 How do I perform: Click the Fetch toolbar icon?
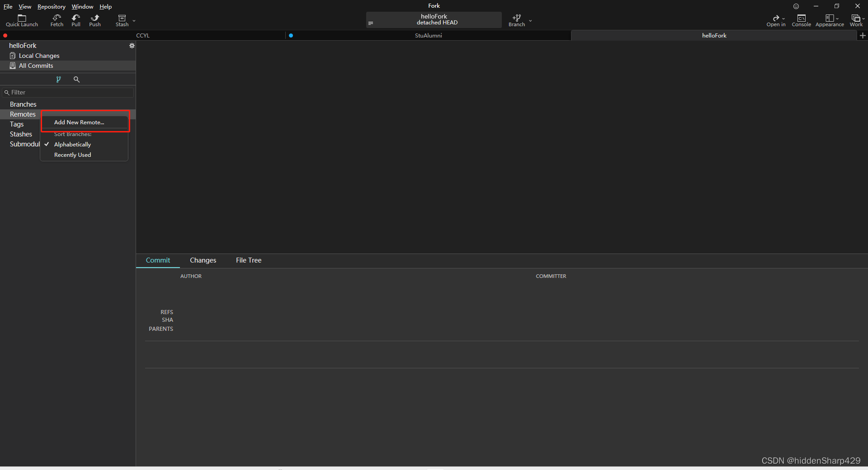click(x=57, y=18)
